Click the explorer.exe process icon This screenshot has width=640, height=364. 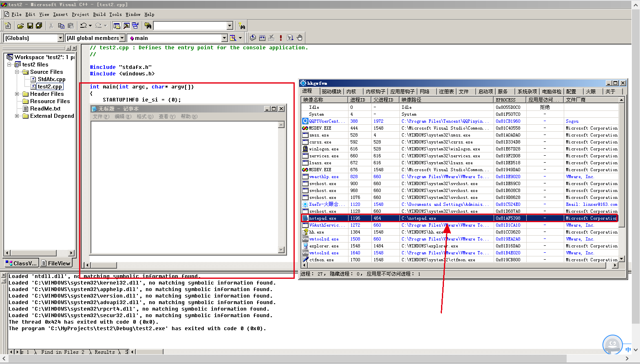pyautogui.click(x=305, y=246)
